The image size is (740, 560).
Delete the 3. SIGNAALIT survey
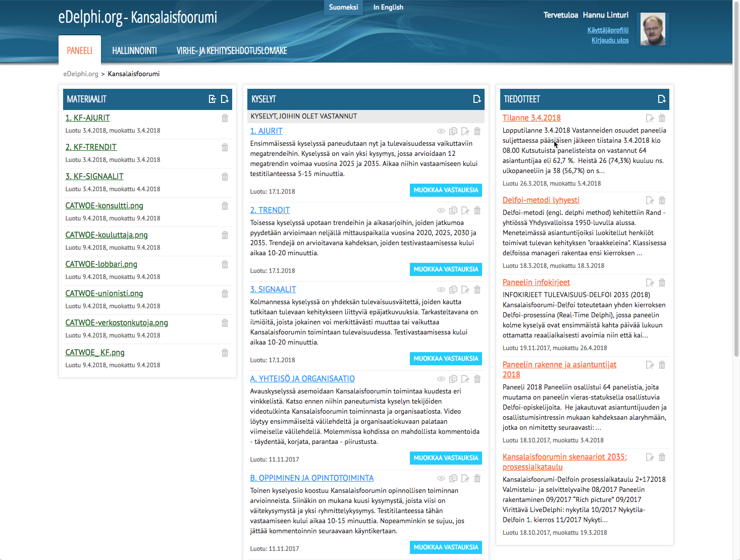tap(477, 290)
